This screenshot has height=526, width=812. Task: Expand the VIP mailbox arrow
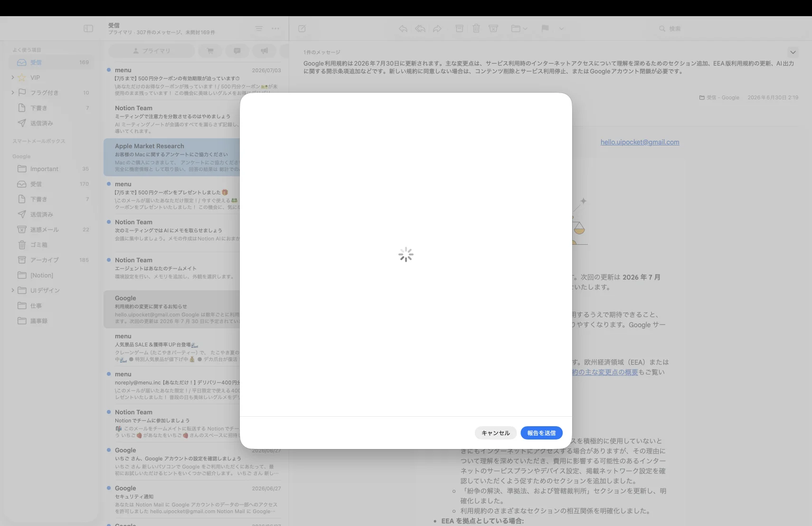(13, 77)
